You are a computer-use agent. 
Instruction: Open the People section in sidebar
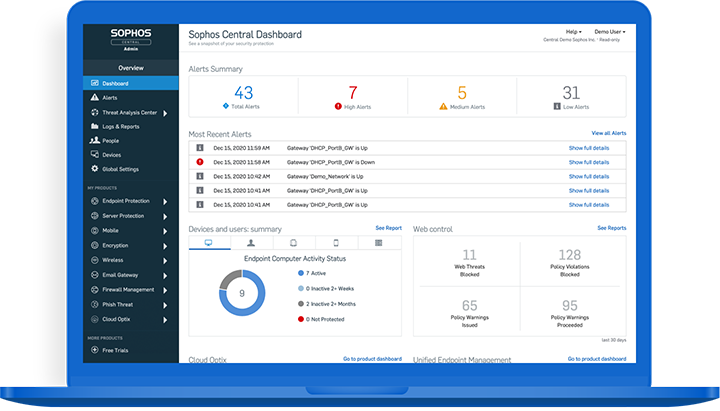110,141
